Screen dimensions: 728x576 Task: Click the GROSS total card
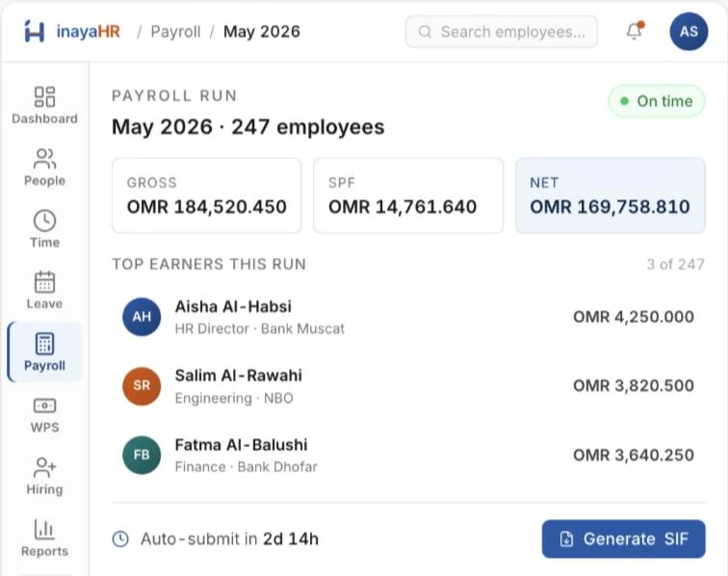pyautogui.click(x=207, y=196)
